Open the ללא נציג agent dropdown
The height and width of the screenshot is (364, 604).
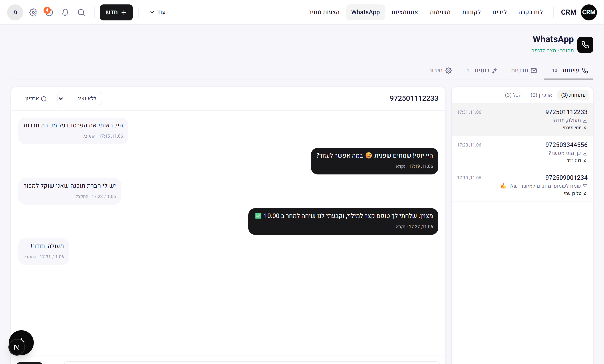click(80, 99)
